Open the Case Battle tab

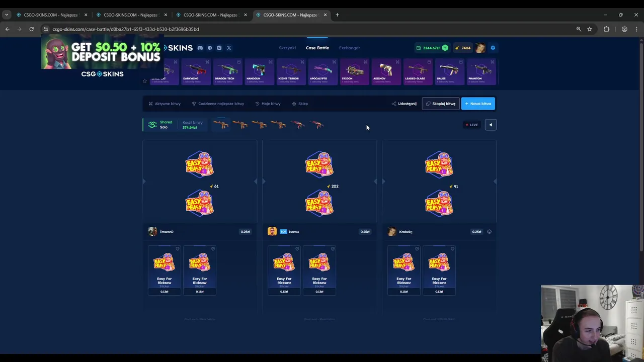click(317, 48)
